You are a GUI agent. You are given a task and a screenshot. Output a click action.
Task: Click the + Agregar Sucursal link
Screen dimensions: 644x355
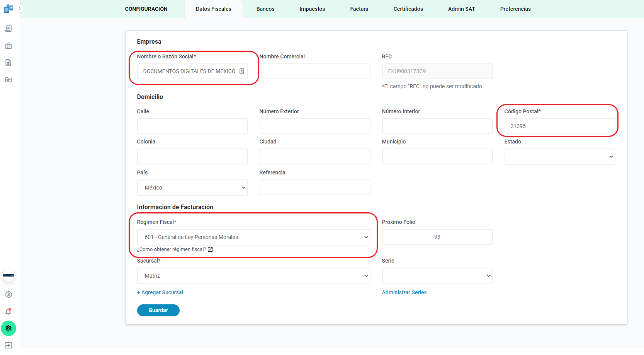tap(160, 292)
